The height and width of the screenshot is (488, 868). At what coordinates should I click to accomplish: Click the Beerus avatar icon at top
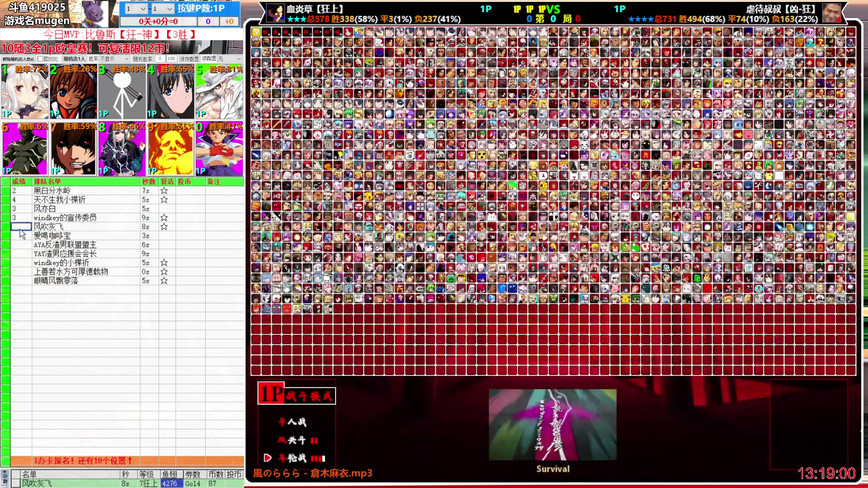tap(95, 14)
